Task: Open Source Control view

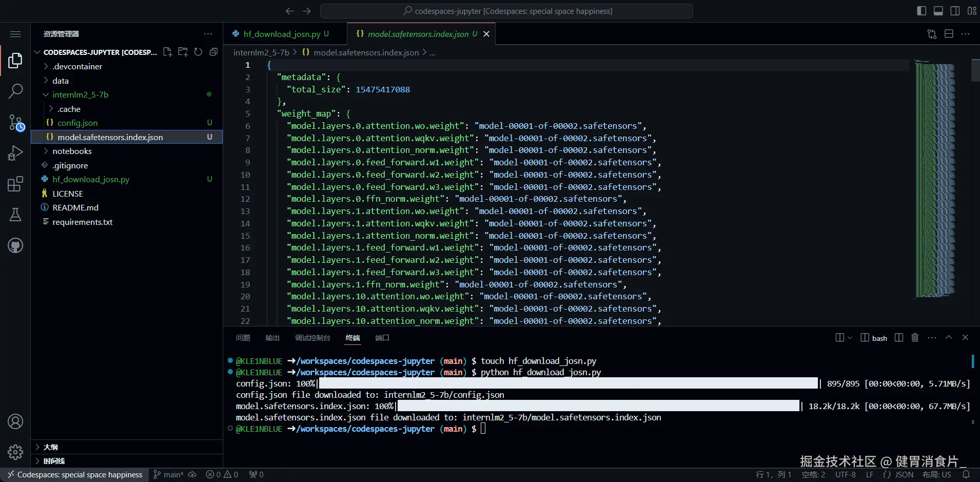Action: point(15,123)
